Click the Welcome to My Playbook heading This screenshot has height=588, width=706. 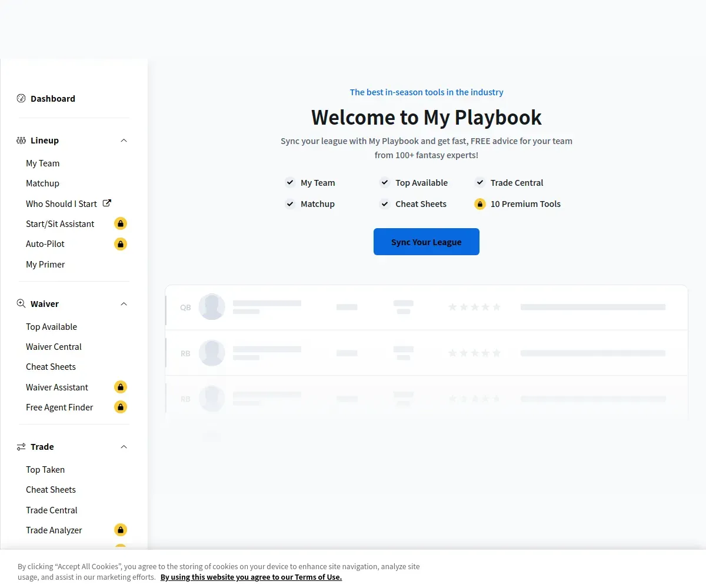coord(427,118)
